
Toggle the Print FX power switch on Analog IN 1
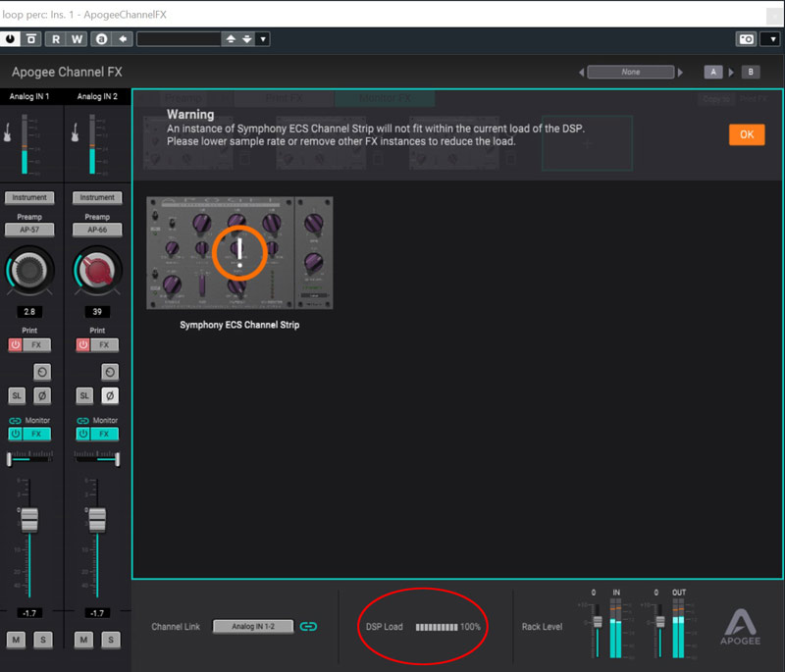[15, 344]
